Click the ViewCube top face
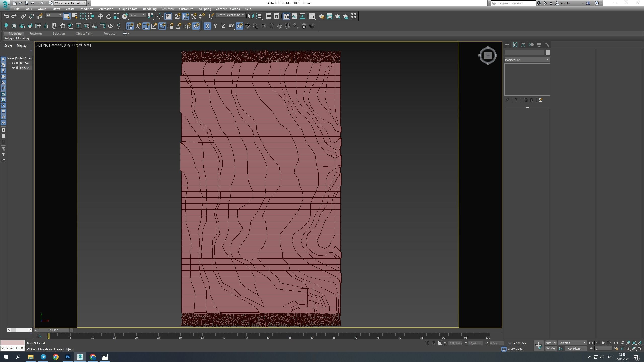 (x=488, y=56)
